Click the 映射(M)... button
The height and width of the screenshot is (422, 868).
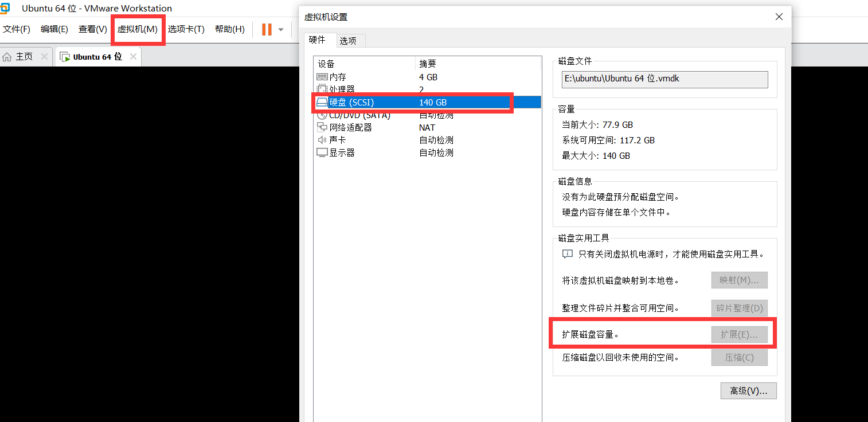[740, 280]
